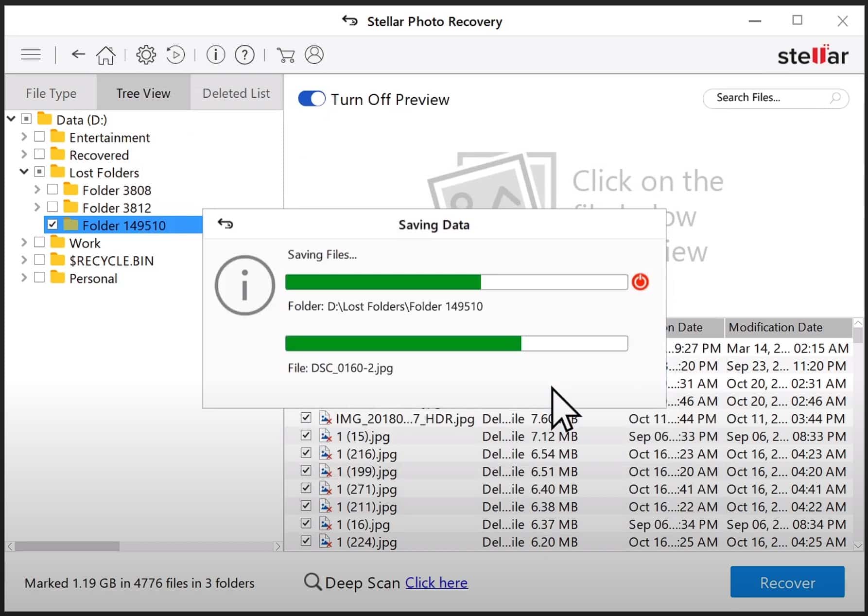Click the blue Recover button
This screenshot has height=616, width=868.
[787, 582]
